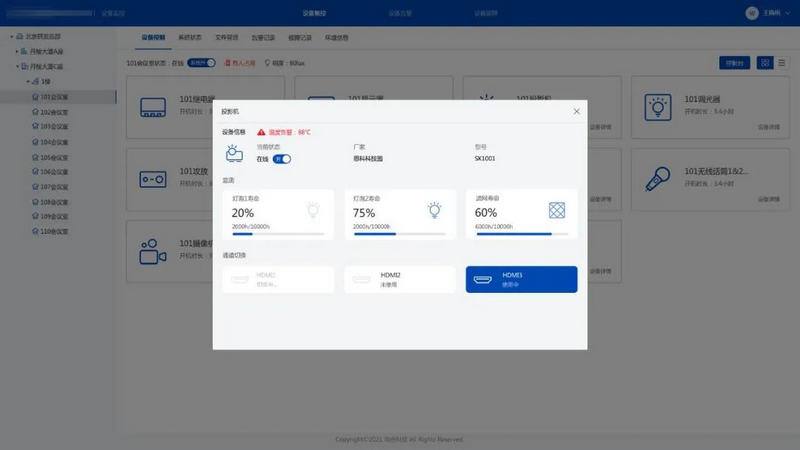Click the SK1001 model value text
This screenshot has width=800, height=450.
485,158
